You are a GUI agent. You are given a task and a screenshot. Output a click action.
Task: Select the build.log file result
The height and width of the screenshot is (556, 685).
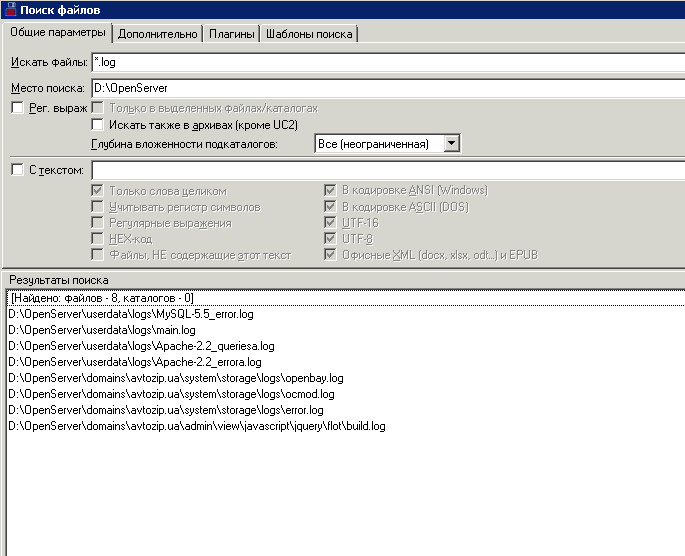(196, 426)
